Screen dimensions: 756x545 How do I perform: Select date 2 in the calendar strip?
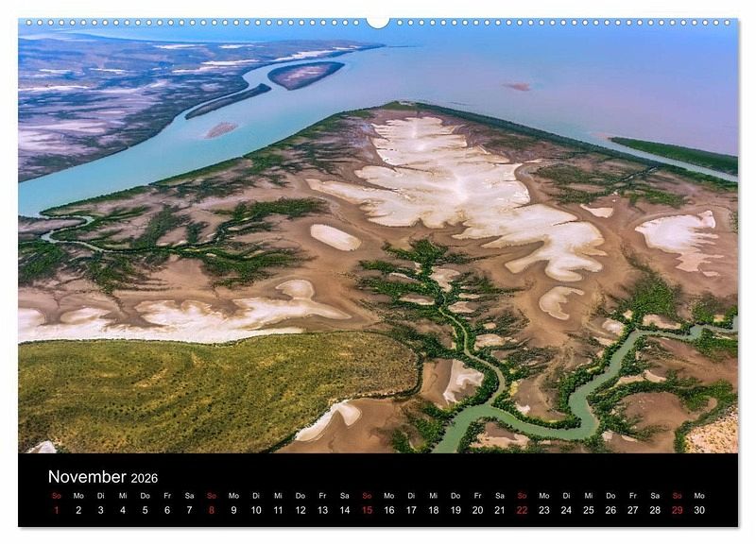[x=78, y=510]
